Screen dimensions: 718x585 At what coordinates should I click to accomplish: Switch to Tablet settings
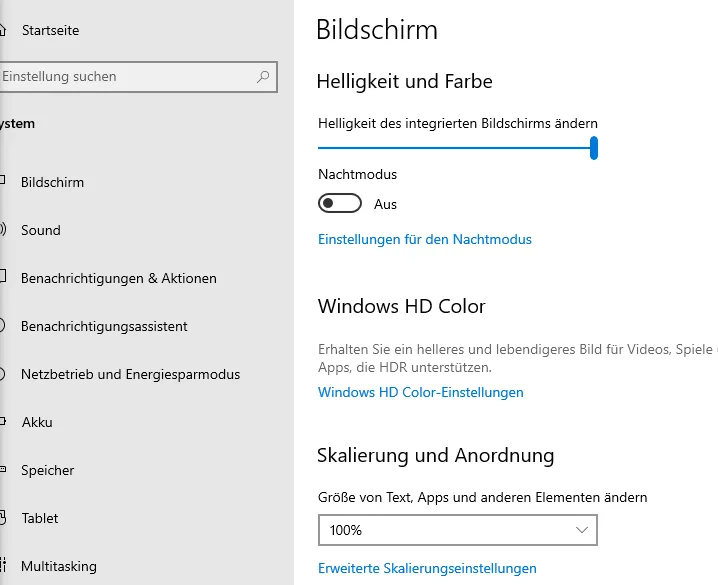39,518
